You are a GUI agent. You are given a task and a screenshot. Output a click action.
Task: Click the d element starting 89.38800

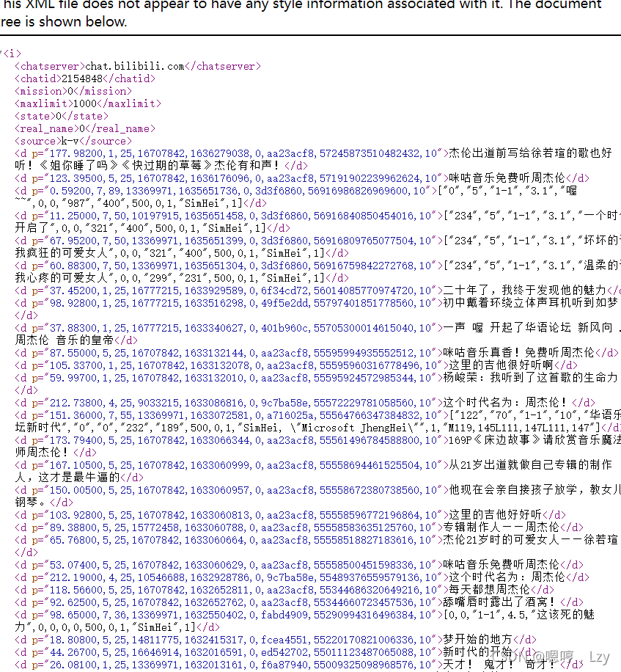pyautogui.click(x=299, y=527)
